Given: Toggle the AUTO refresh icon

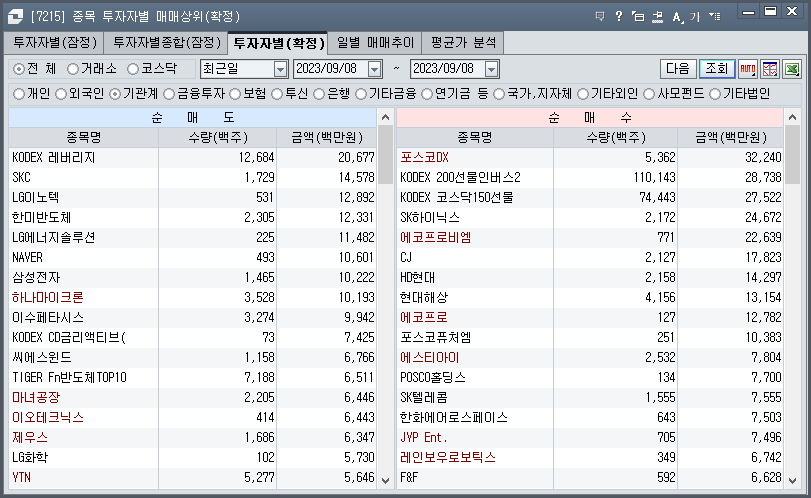Looking at the screenshot, I should coord(748,69).
